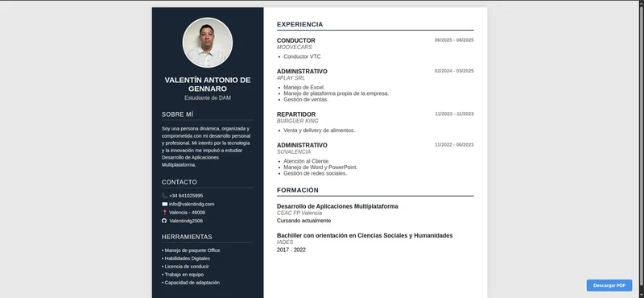Click the Sobre mí description paragraph
This screenshot has height=298, width=644.
pos(207,147)
